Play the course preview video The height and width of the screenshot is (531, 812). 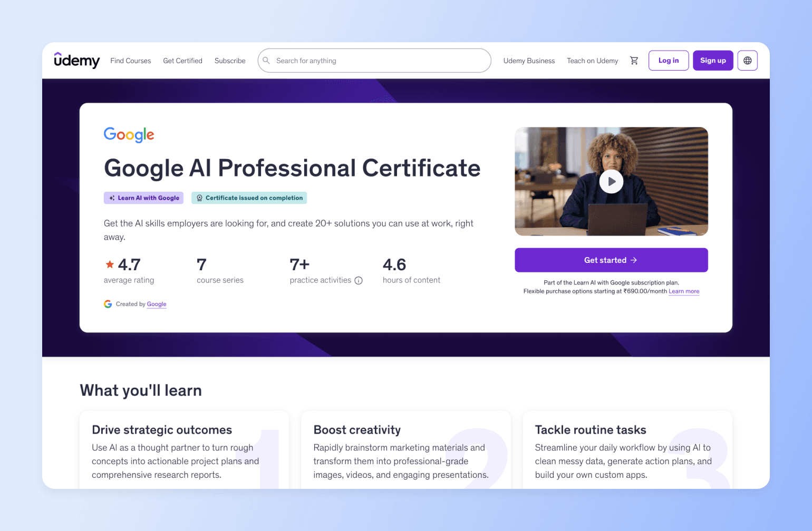point(611,181)
